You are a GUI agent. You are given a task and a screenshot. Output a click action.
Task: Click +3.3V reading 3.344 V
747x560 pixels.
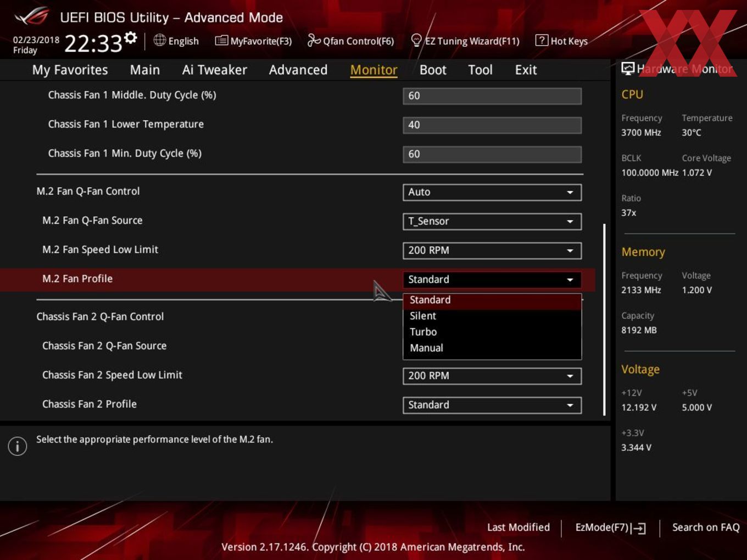[636, 448]
